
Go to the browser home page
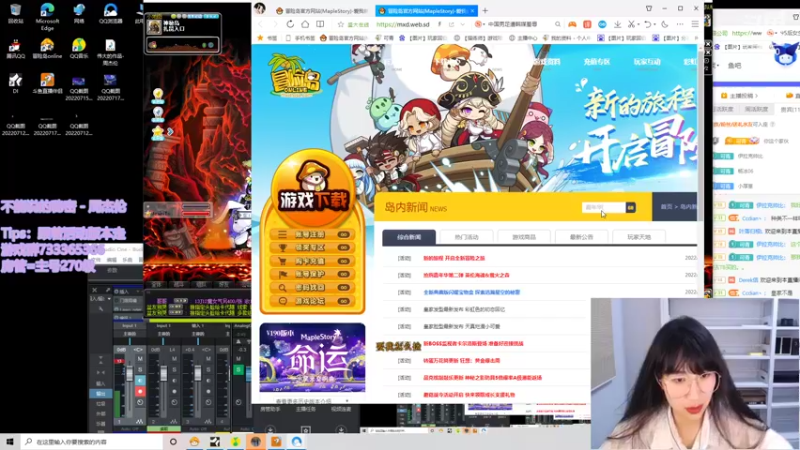pyautogui.click(x=305, y=24)
